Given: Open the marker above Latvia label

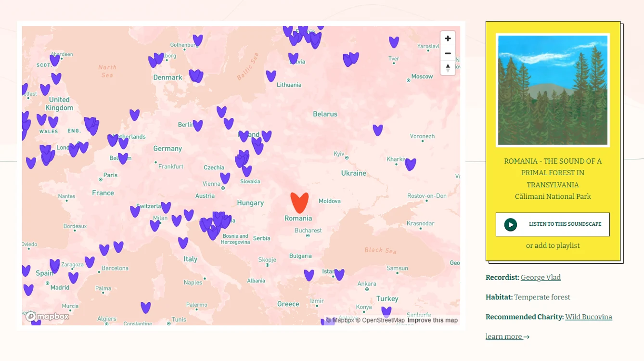Looking at the screenshot, I should 293,58.
